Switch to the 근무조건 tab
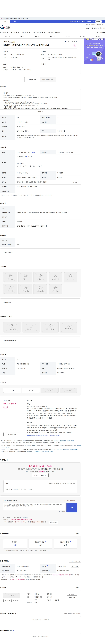Screen dimensions: 105x644 click(x=22, y=36)
